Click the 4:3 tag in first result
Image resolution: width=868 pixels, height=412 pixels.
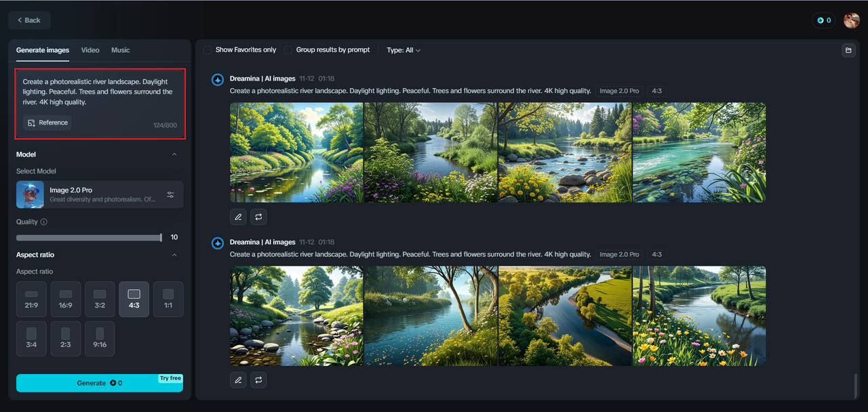(x=656, y=91)
